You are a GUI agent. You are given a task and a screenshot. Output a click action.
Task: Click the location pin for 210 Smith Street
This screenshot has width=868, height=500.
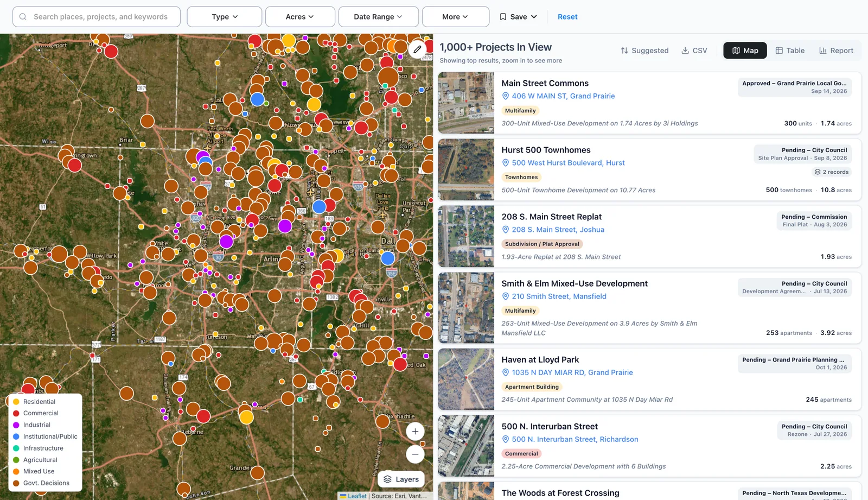[505, 296]
